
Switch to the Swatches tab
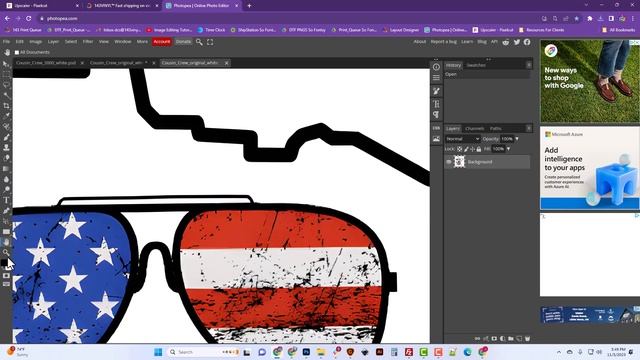476,65
